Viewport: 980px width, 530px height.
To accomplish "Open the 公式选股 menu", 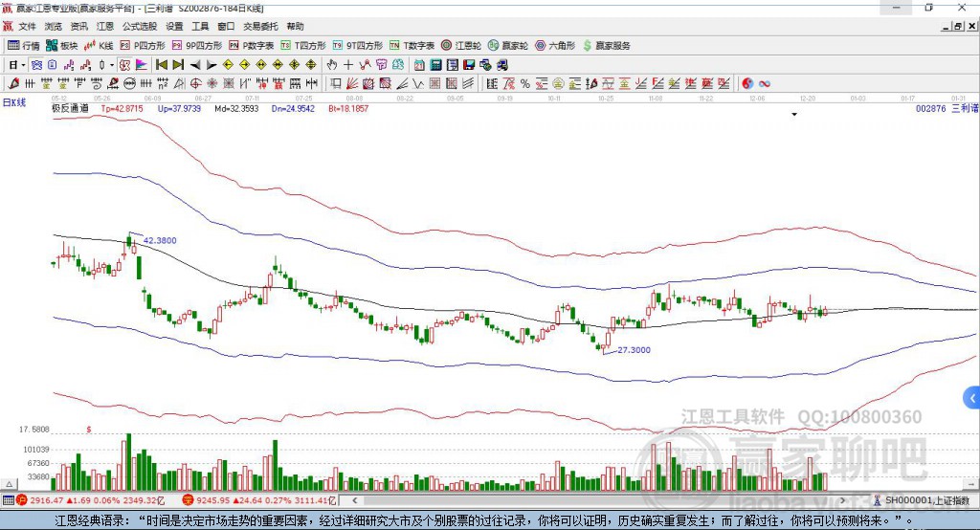I will 140,26.
